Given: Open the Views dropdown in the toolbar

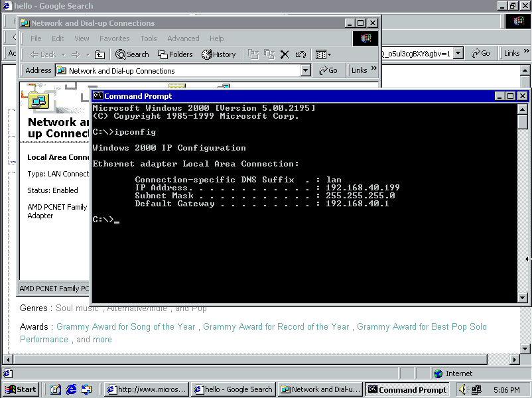Looking at the screenshot, I should point(323,54).
